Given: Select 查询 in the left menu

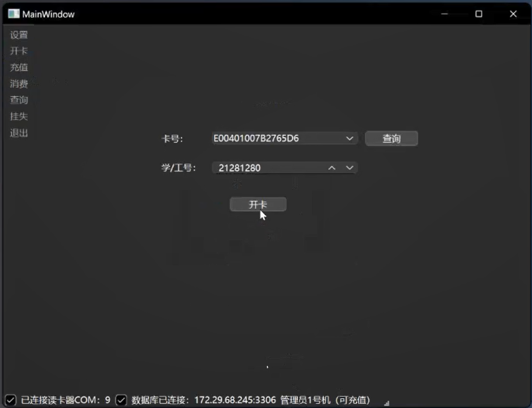Looking at the screenshot, I should click(x=19, y=100).
